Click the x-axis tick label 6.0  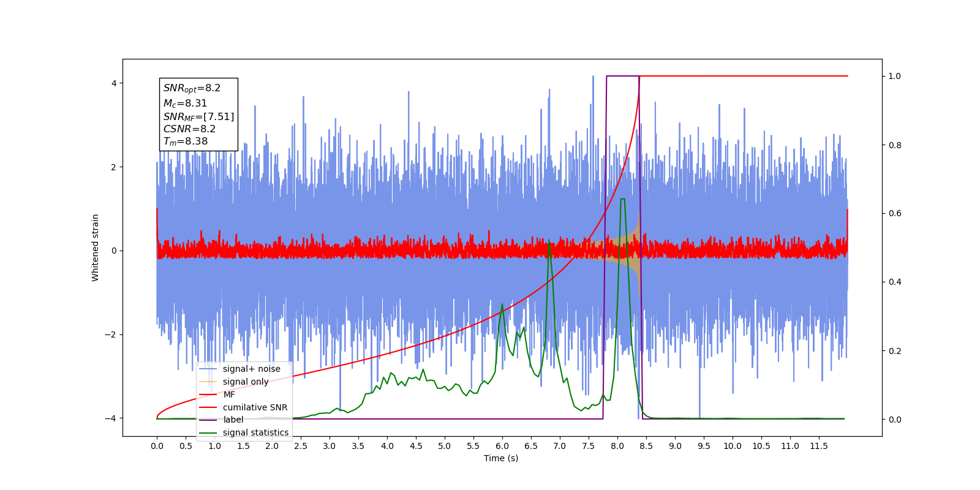click(x=502, y=446)
